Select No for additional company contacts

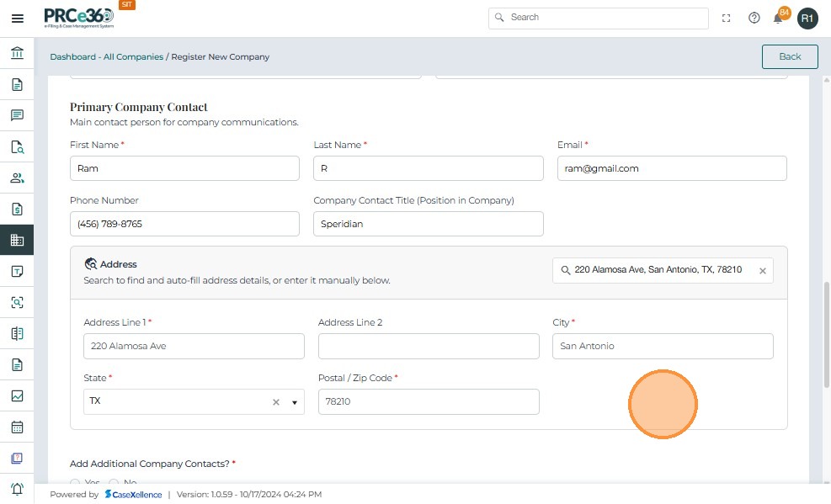114,482
